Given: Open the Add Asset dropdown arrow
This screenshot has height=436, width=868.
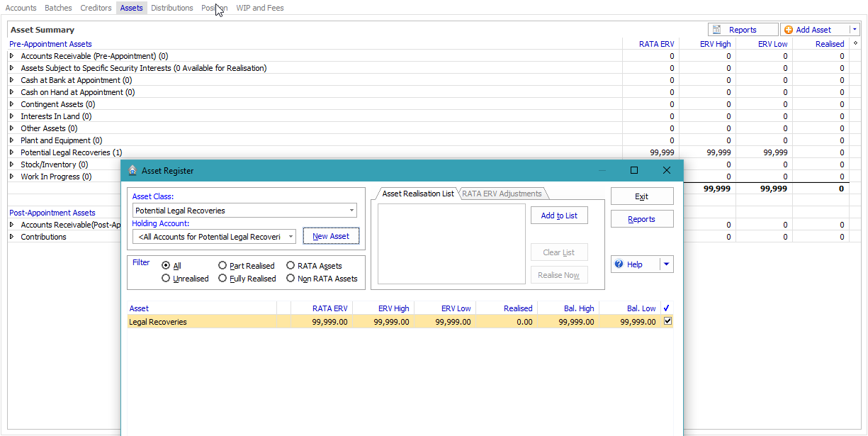Looking at the screenshot, I should (x=855, y=30).
